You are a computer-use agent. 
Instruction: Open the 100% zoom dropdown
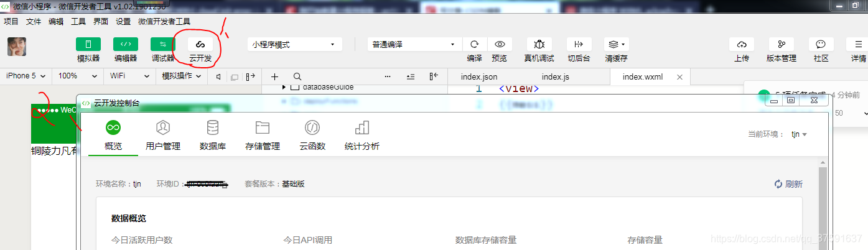[x=78, y=76]
